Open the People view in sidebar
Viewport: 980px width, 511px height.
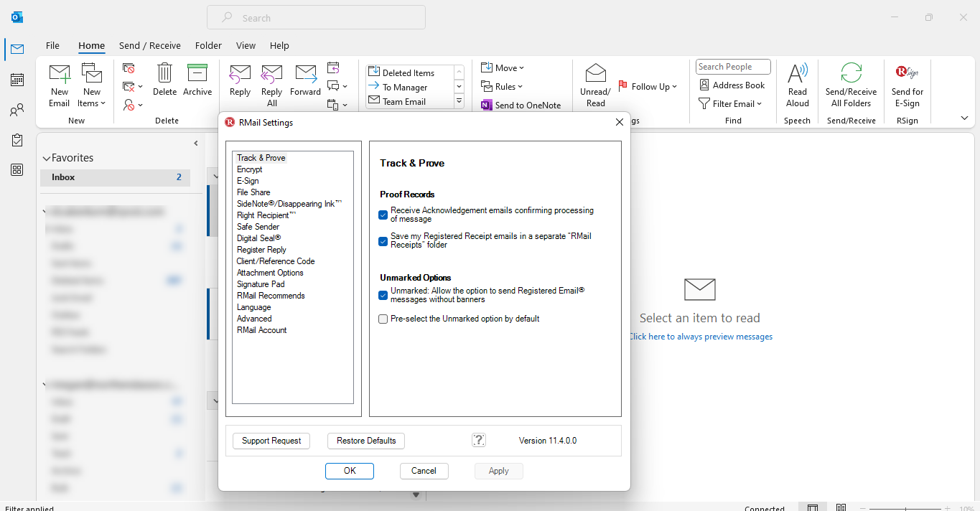17,111
